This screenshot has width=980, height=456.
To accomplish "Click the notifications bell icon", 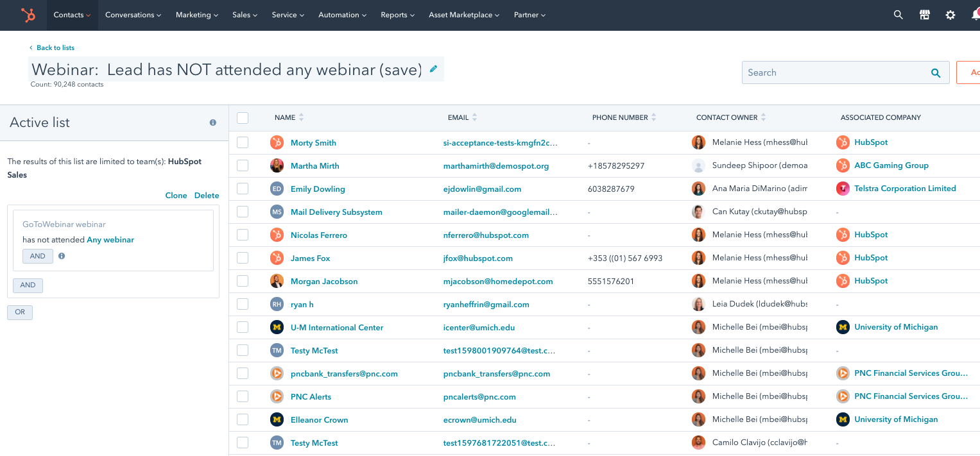I will pyautogui.click(x=976, y=15).
